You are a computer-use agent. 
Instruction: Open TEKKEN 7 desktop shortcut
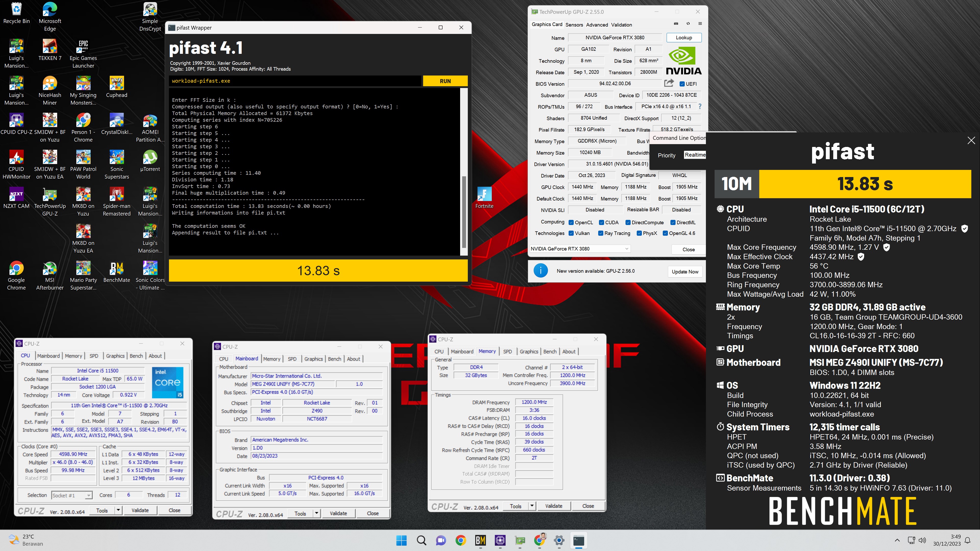pyautogui.click(x=50, y=50)
